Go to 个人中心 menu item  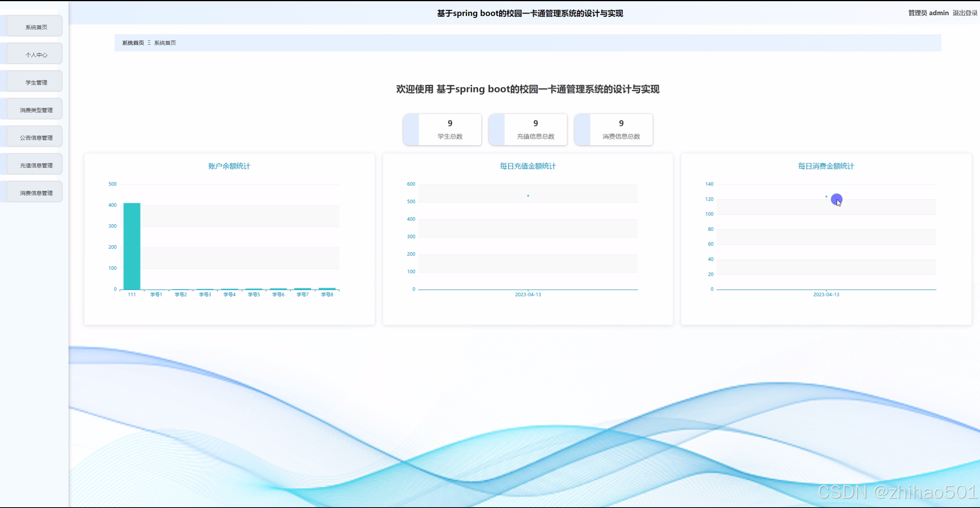[36, 54]
